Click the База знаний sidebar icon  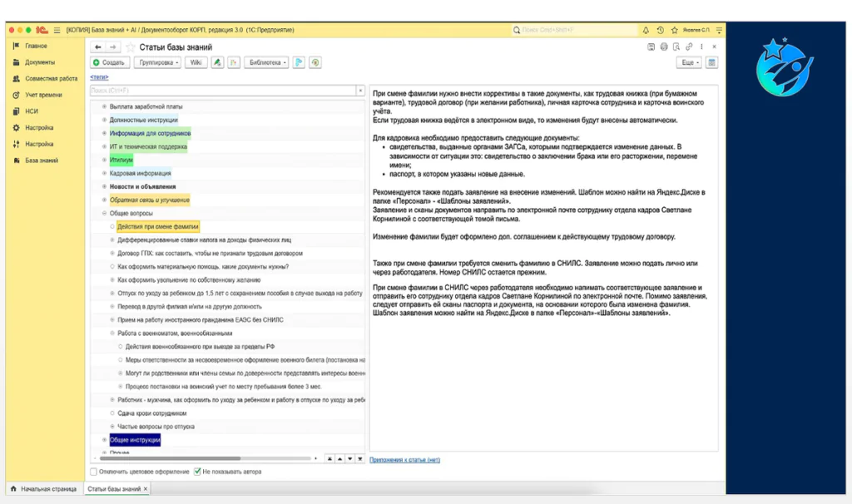pos(16,161)
